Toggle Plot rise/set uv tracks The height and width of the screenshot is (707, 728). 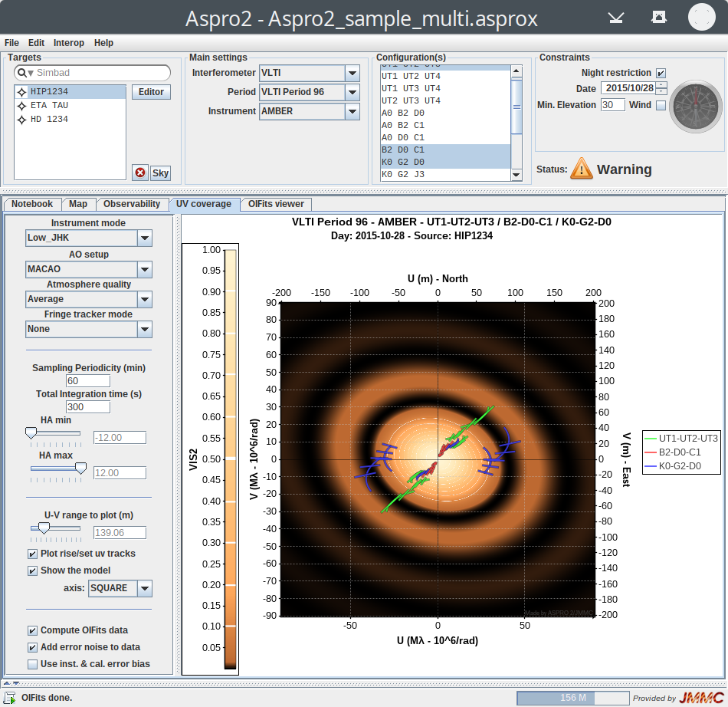[32, 554]
